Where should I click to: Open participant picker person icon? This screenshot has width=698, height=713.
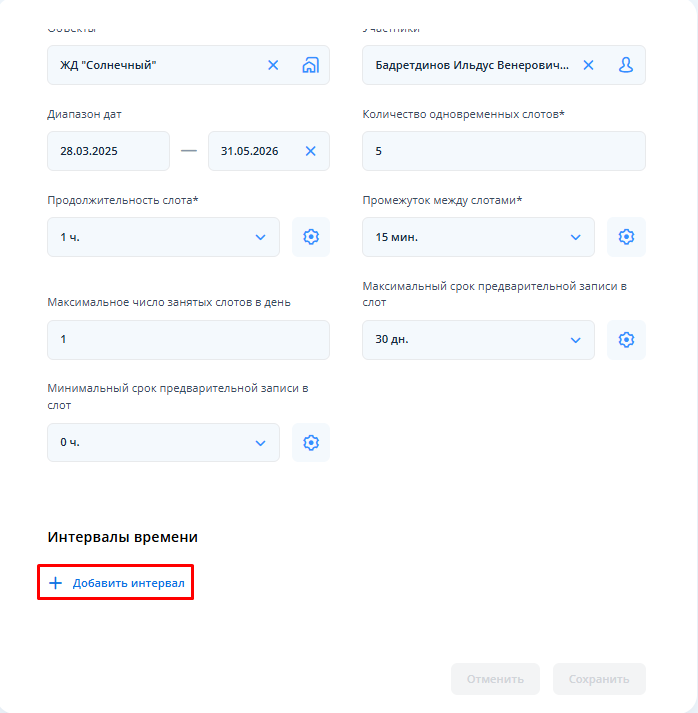click(626, 65)
